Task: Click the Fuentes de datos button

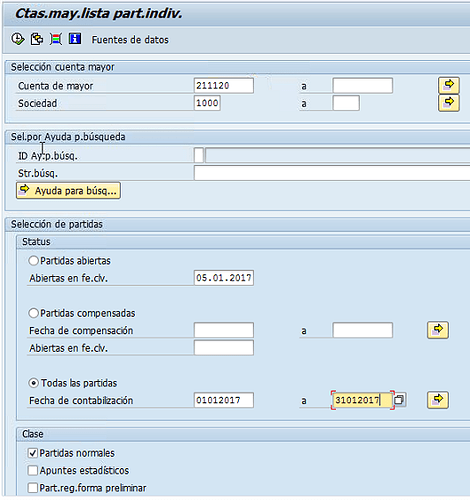Action: [x=130, y=40]
